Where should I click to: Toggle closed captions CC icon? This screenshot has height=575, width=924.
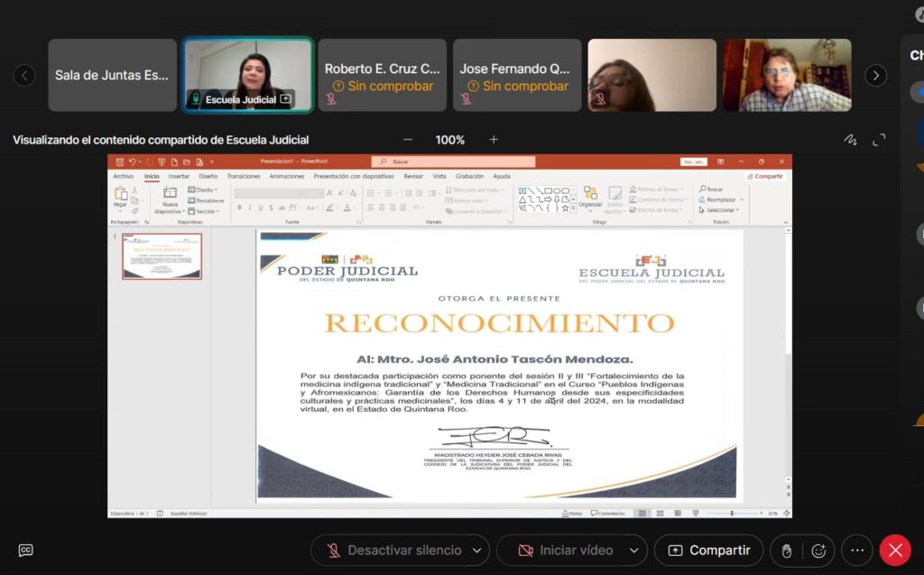26,551
